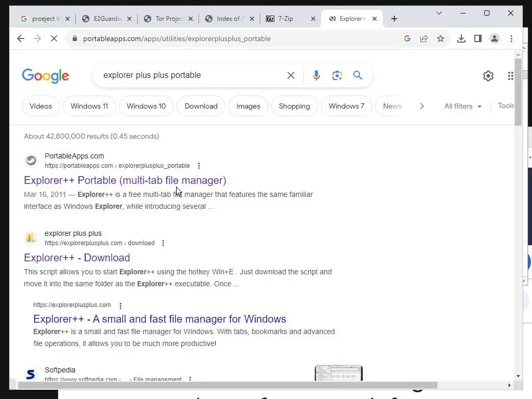The height and width of the screenshot is (399, 532).
Task: Share this page via share icon
Action: point(424,38)
